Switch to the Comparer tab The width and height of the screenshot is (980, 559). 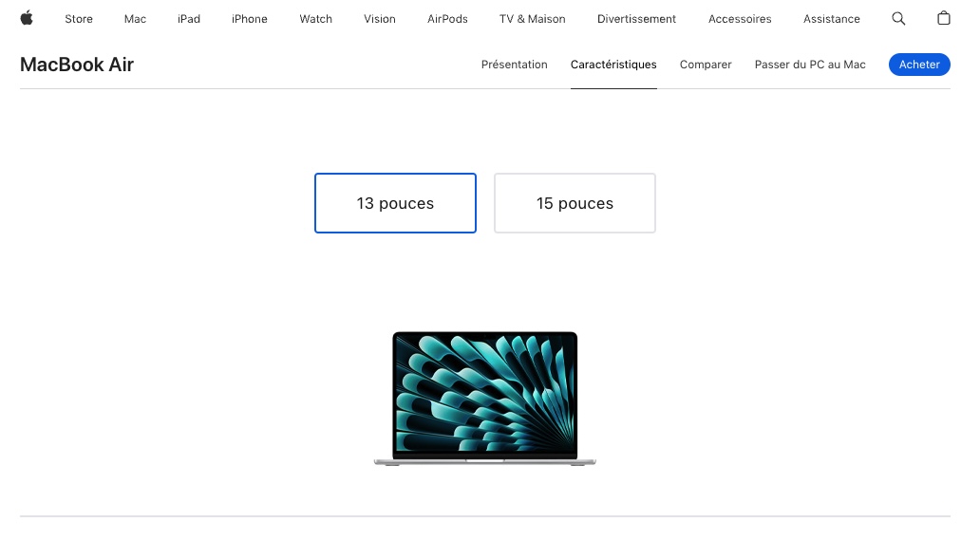pyautogui.click(x=705, y=65)
